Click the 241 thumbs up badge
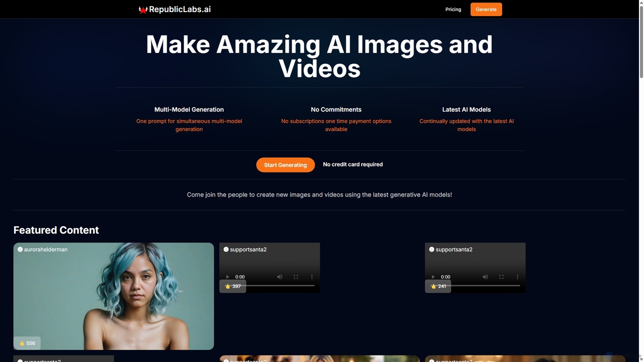Screen dimensions: 644x362 coord(438,286)
